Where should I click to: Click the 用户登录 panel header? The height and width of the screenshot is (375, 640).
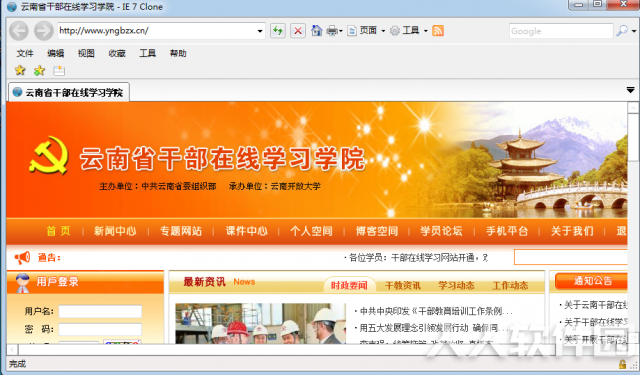pyautogui.click(x=85, y=282)
